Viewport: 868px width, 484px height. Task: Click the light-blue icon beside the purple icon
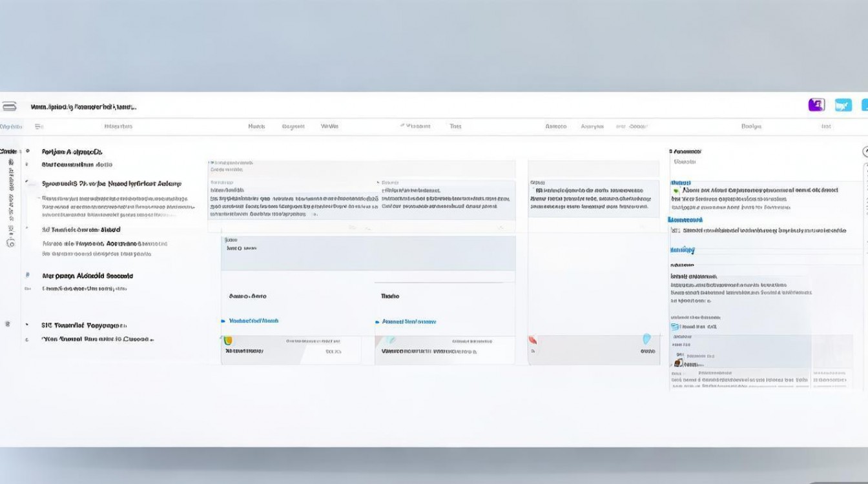pyautogui.click(x=843, y=105)
